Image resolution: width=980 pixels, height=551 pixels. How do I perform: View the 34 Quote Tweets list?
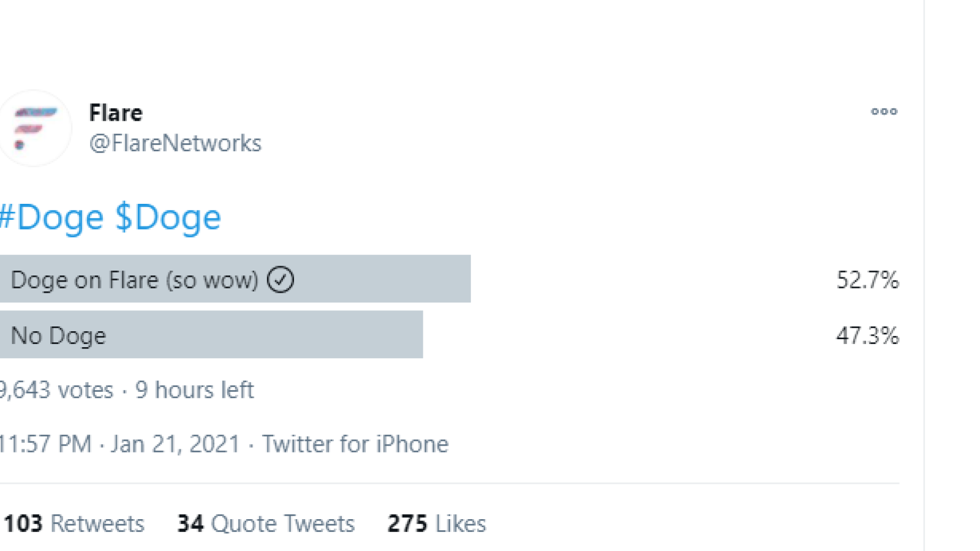pyautogui.click(x=266, y=524)
